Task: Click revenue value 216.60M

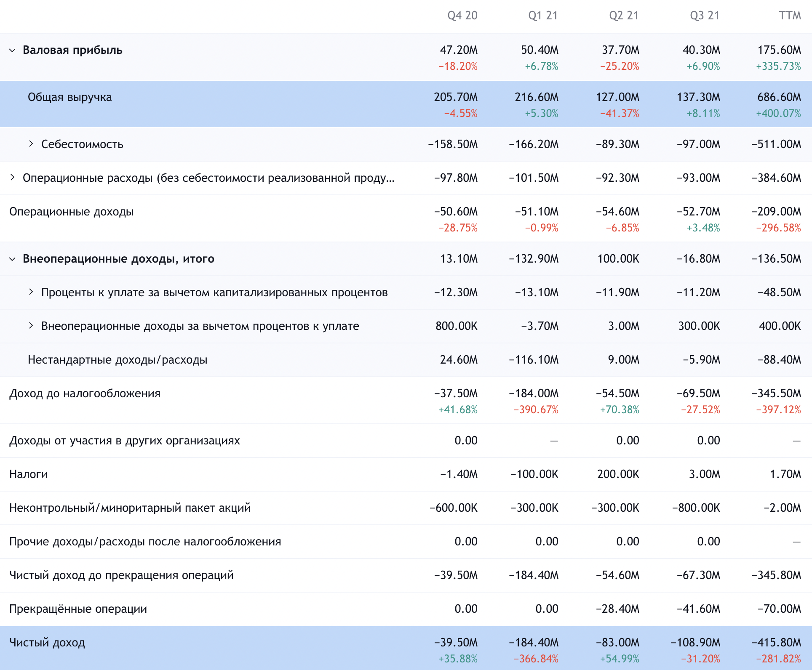Action: point(537,97)
